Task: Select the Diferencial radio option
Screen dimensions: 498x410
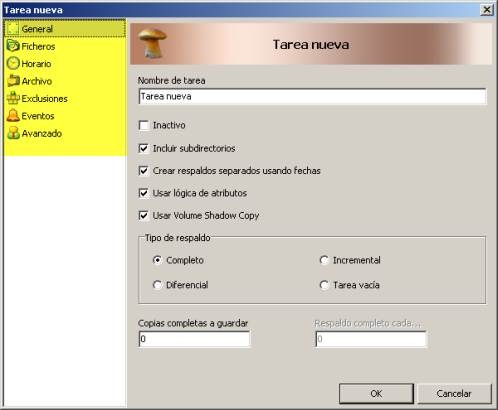Action: click(157, 285)
